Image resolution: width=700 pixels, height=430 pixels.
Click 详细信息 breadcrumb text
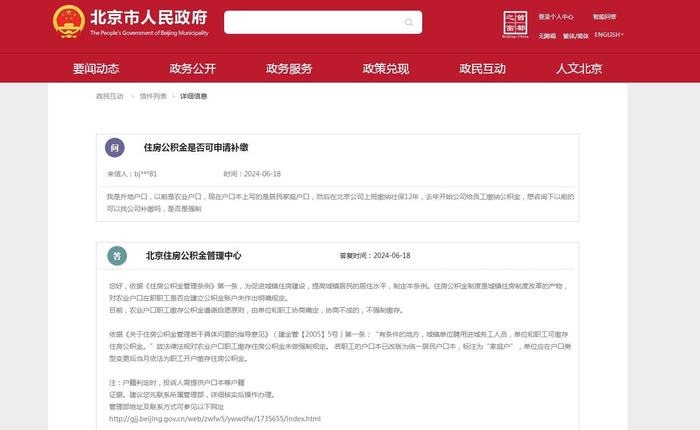193,96
